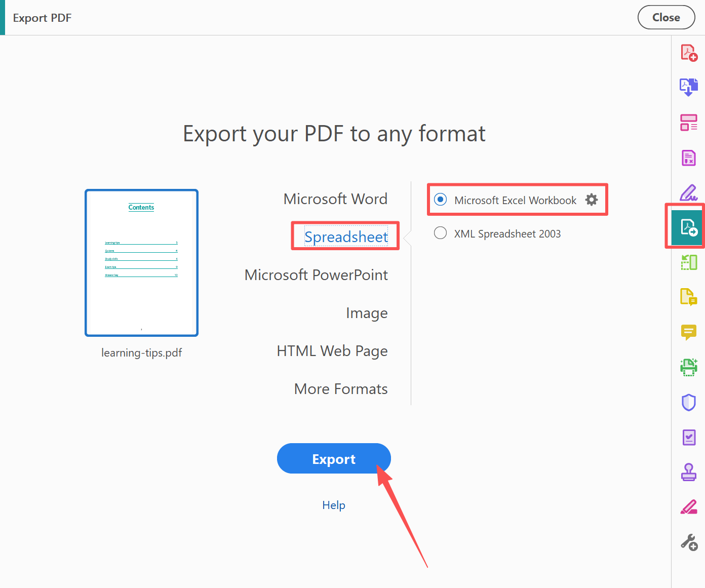Open the Organize Pages tool

coord(688,123)
